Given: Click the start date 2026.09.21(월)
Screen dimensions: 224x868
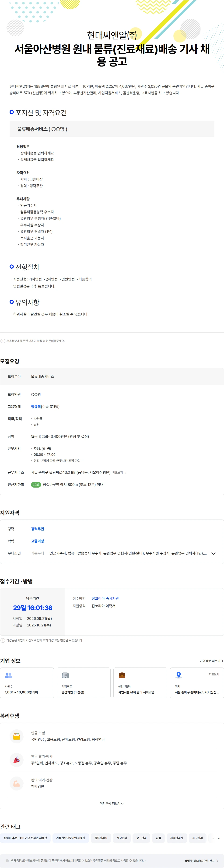Looking at the screenshot, I should pos(39,618).
